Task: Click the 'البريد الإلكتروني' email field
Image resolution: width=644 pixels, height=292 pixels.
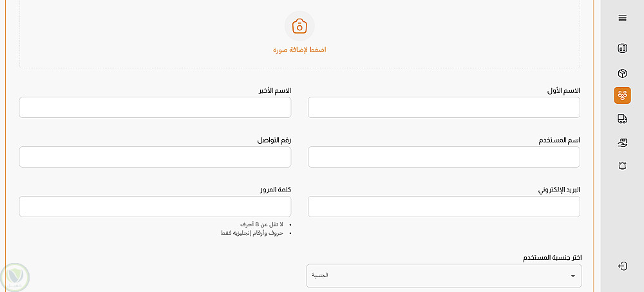Action: click(444, 206)
